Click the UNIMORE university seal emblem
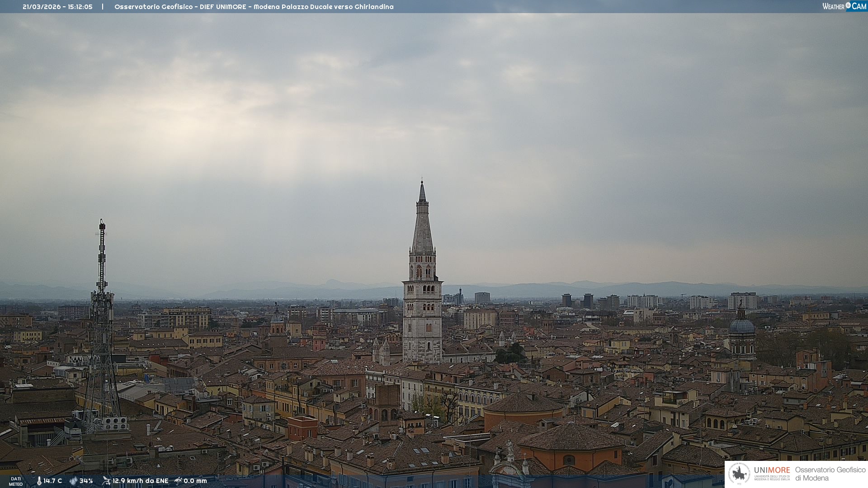The image size is (868, 488). pos(739,474)
